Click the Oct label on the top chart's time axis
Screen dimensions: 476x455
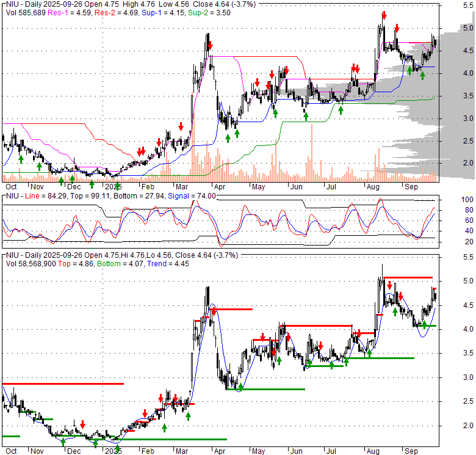(x=11, y=187)
